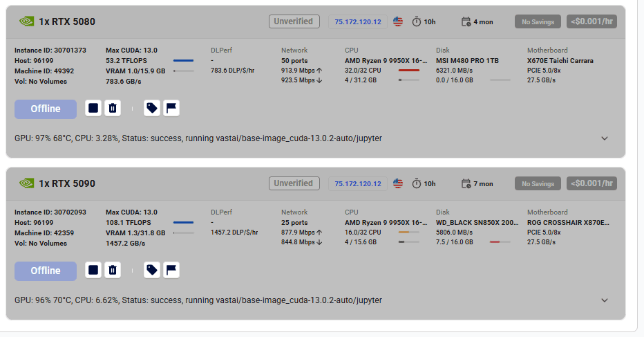Image resolution: width=644 pixels, height=337 pixels.
Task: Click Instance ID: 30701373
Action: (x=50, y=51)
